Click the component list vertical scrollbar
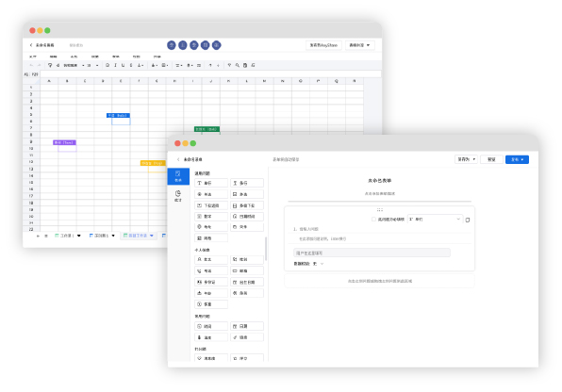The image size is (562, 392). (266, 249)
